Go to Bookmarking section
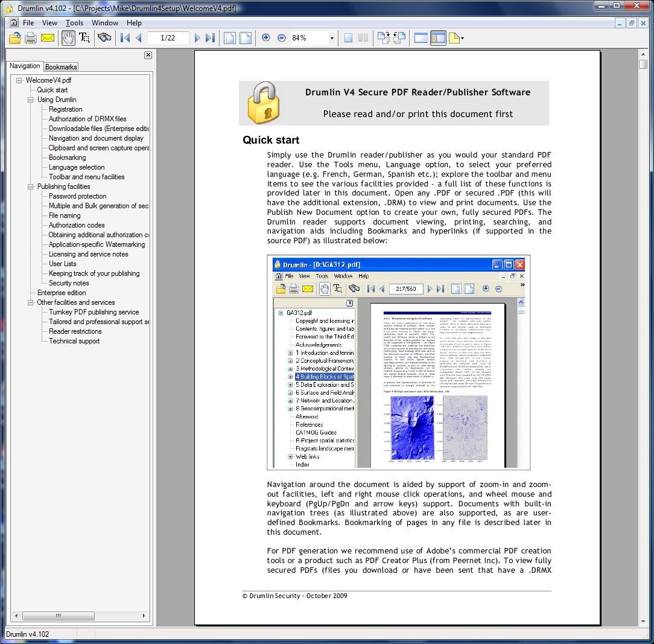The height and width of the screenshot is (644, 654). (67, 158)
